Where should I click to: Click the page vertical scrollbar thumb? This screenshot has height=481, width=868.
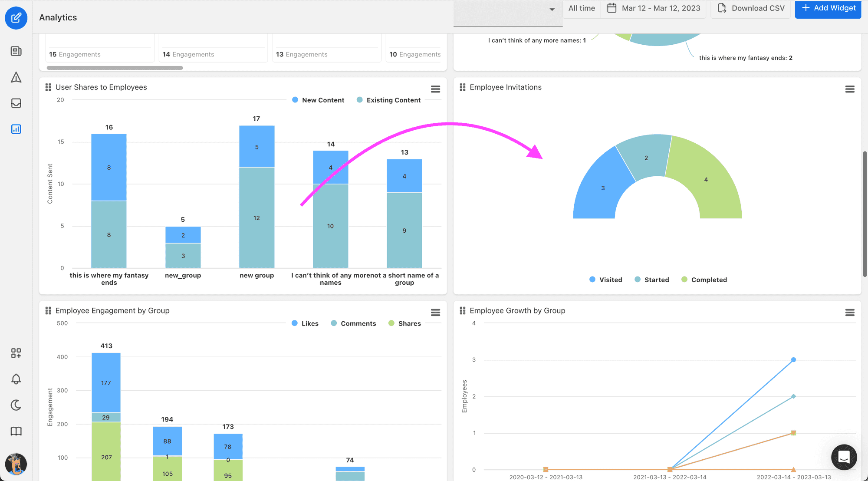(x=865, y=214)
